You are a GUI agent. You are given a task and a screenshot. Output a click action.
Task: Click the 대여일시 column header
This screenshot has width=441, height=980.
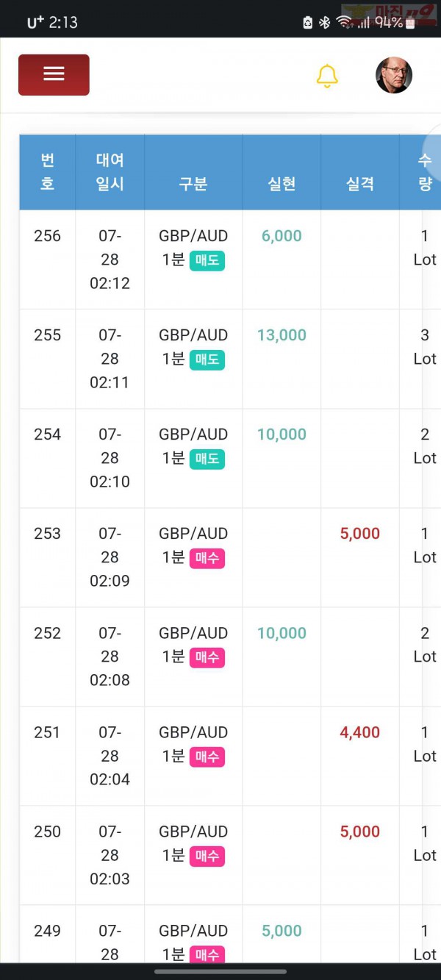[110, 172]
